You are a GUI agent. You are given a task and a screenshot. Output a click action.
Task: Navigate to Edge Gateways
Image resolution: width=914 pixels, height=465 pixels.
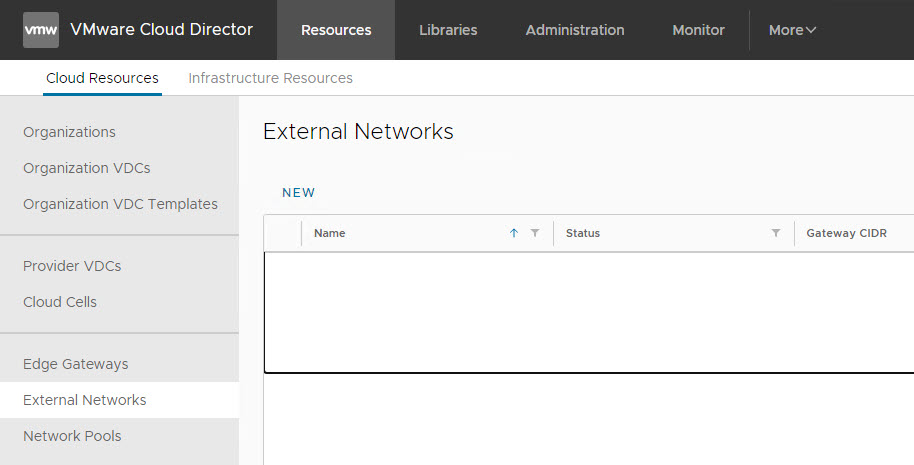[76, 364]
